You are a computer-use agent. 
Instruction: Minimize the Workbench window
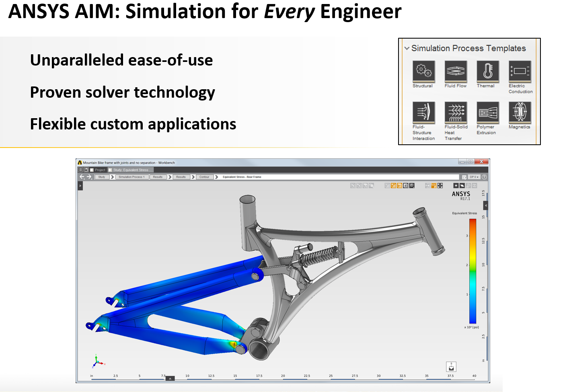(462, 162)
